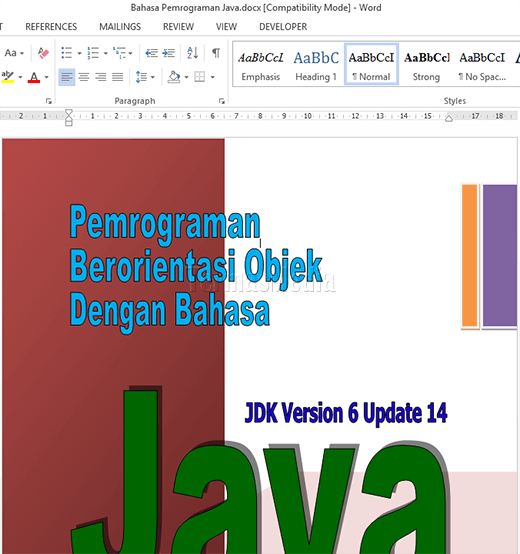
Task: Apply borders to selection
Action: [200, 77]
